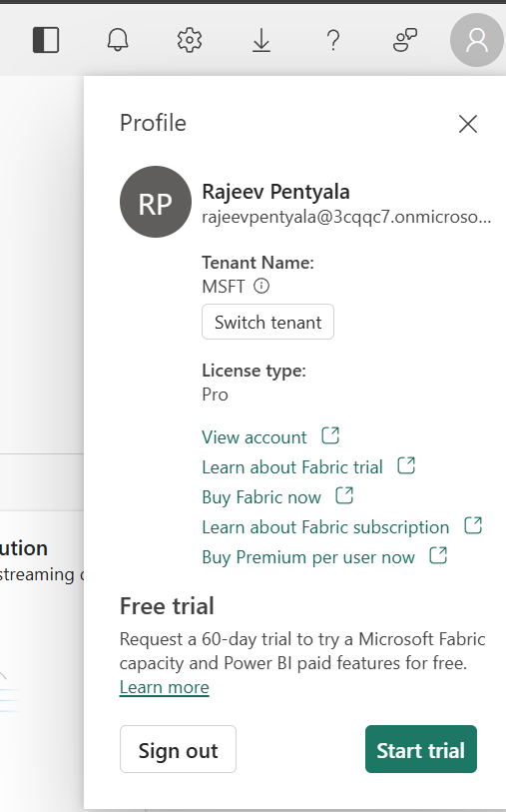
Task: Click the RP initials avatar
Action: (156, 202)
